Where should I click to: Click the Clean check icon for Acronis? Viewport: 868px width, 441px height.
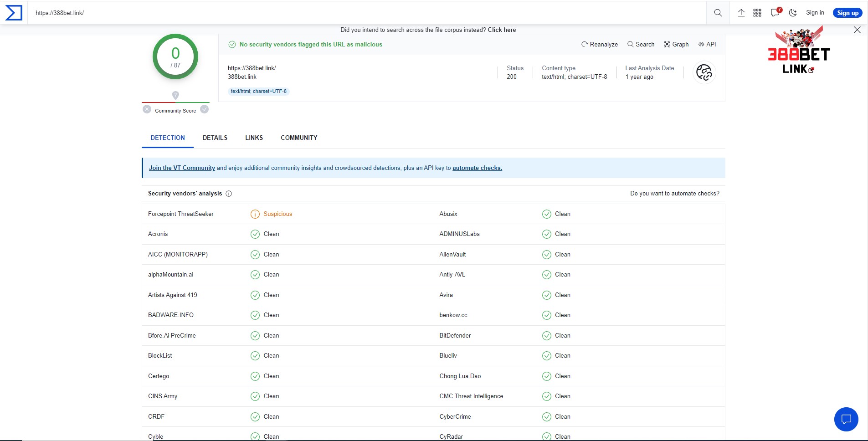255,234
